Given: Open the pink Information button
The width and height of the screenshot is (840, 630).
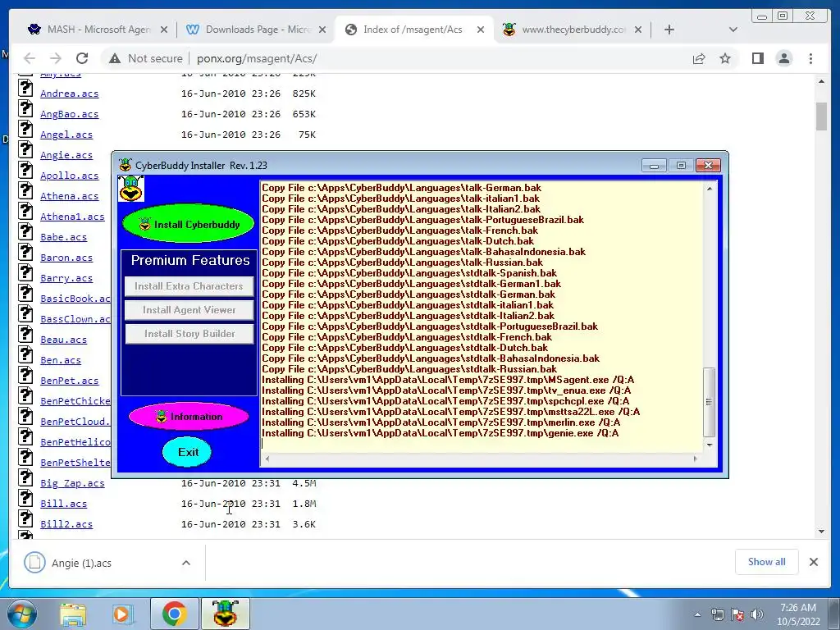Looking at the screenshot, I should click(189, 416).
